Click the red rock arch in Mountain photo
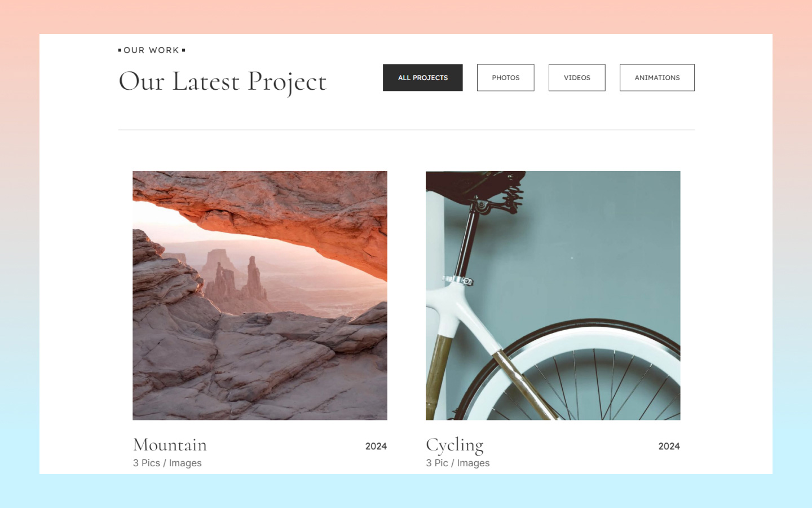The image size is (812, 508). click(271, 214)
